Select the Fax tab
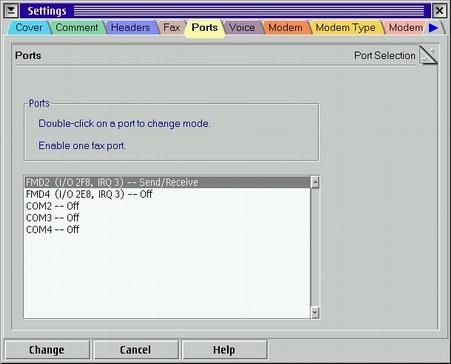The image size is (451, 364). pos(171,27)
